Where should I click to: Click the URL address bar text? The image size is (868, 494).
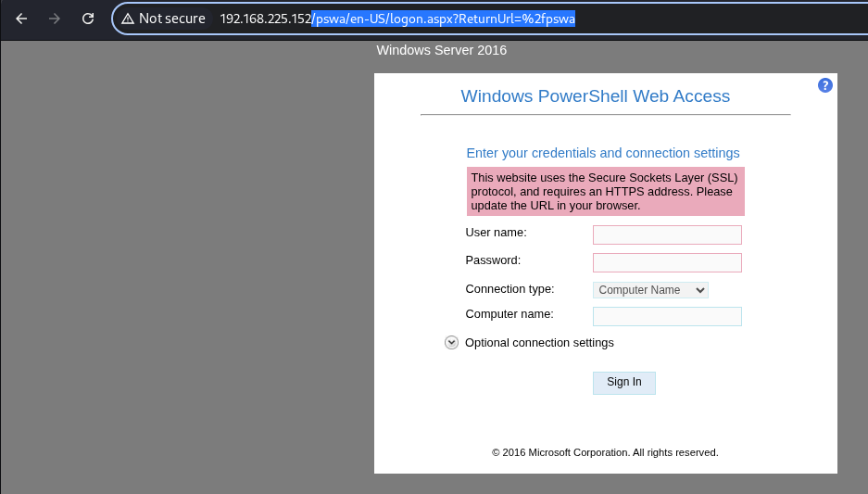coord(397,19)
